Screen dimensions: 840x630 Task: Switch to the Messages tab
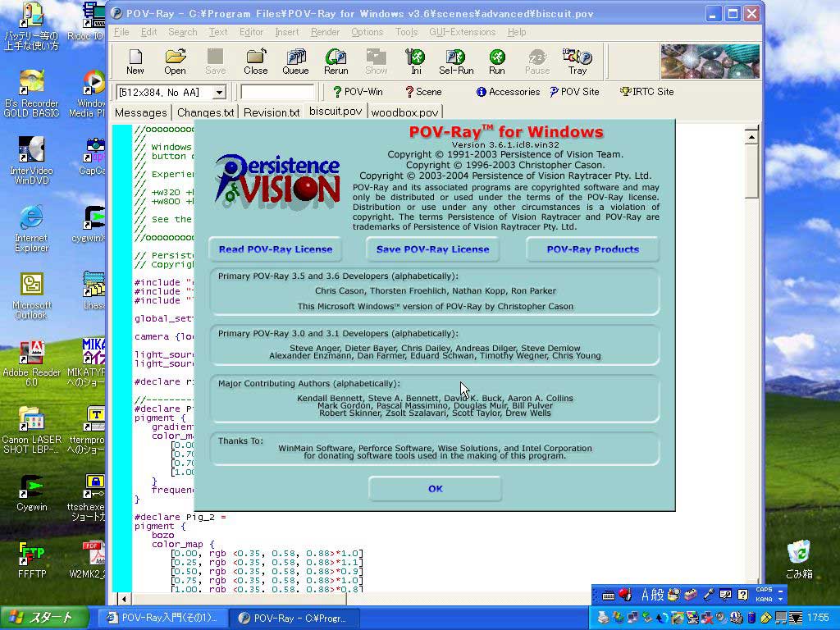pos(141,112)
